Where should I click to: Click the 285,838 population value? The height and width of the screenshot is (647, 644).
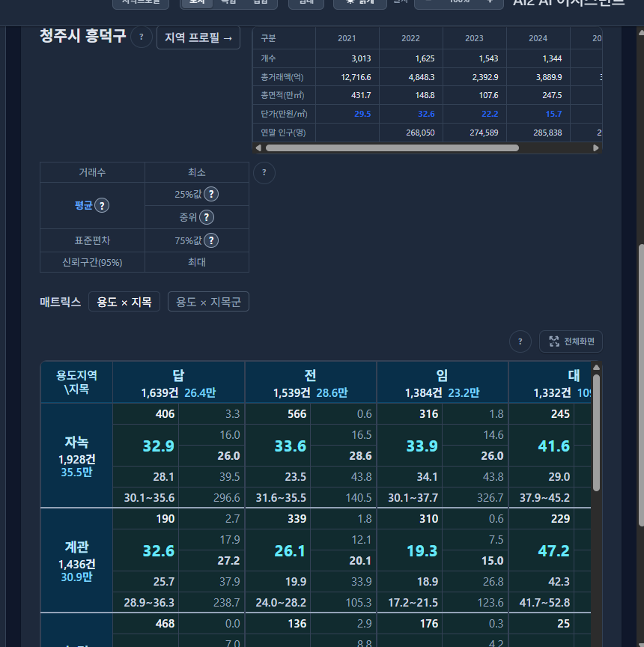(x=547, y=133)
